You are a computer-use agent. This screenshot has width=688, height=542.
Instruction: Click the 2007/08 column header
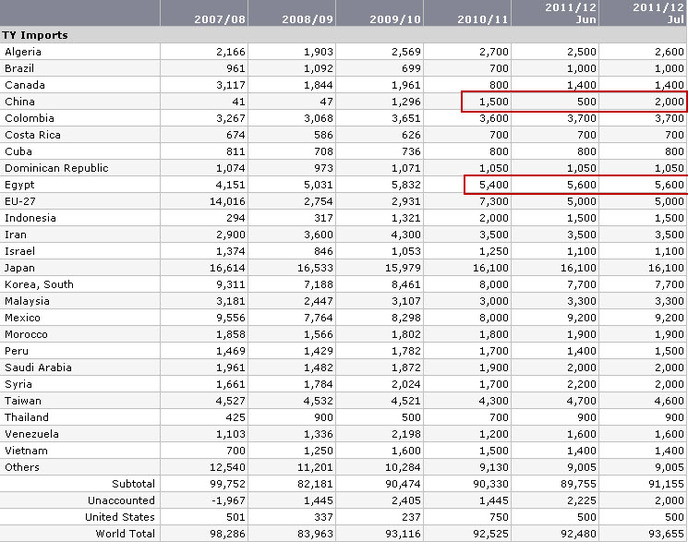(x=220, y=19)
